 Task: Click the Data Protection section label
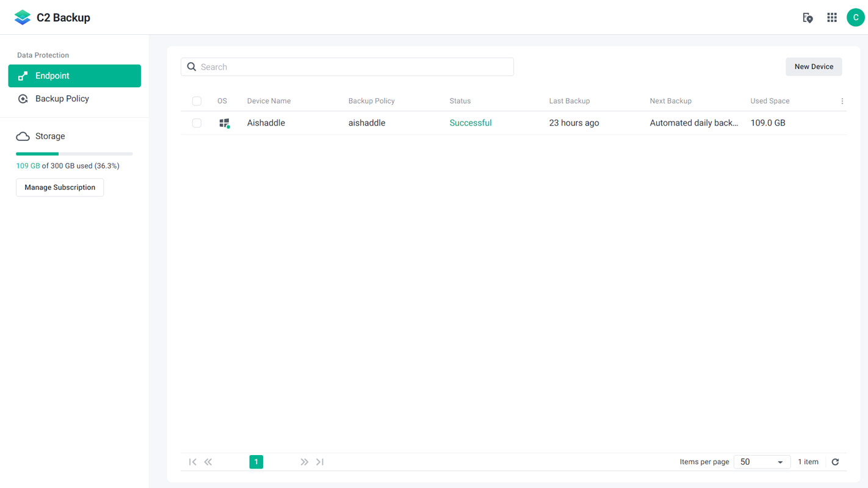pyautogui.click(x=43, y=56)
